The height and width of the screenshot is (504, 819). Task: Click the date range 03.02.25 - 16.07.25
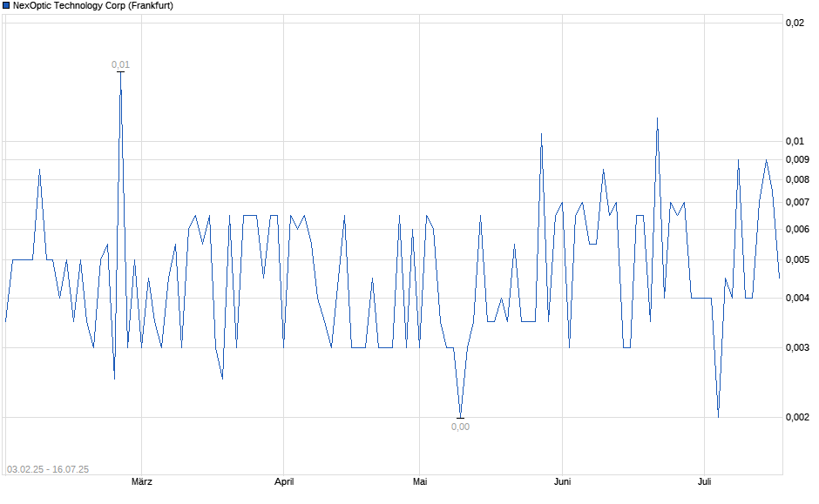tap(48, 469)
